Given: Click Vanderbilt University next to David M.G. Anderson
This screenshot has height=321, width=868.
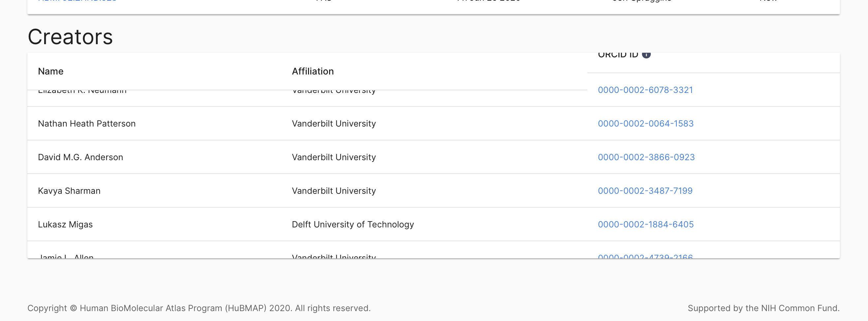Looking at the screenshot, I should [x=334, y=157].
